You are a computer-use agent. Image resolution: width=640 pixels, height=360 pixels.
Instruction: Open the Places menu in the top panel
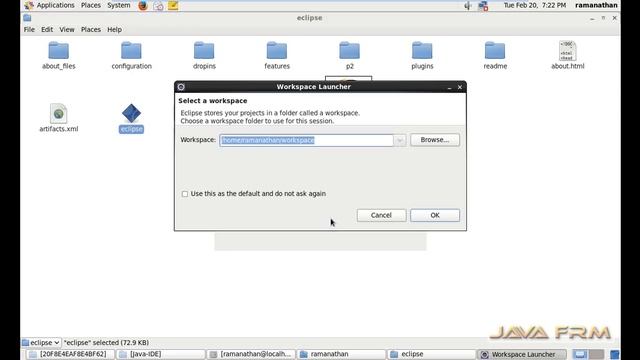point(91,5)
